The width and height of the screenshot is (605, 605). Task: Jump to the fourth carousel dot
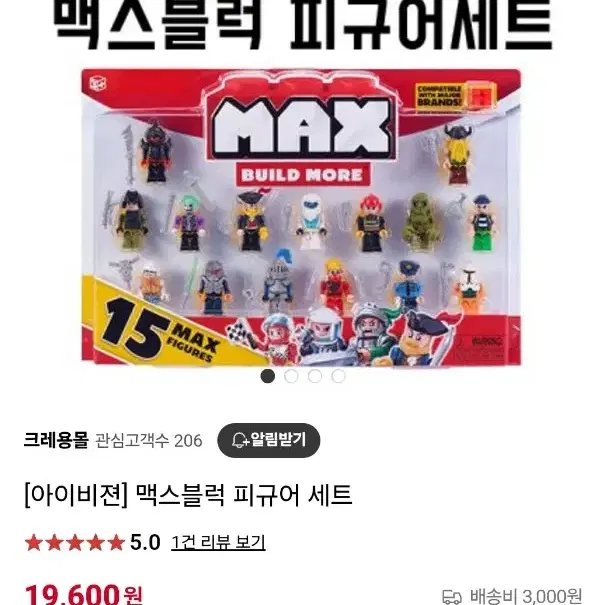tap(338, 376)
